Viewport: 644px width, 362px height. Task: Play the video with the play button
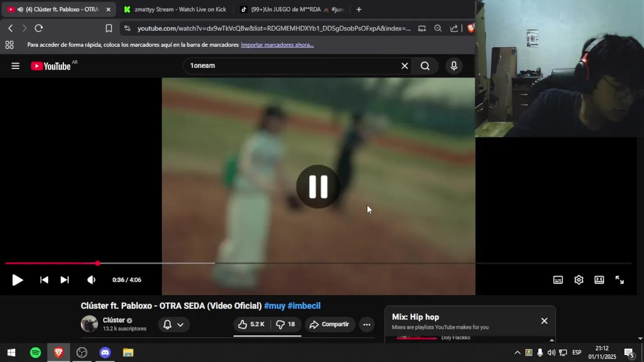pyautogui.click(x=18, y=280)
